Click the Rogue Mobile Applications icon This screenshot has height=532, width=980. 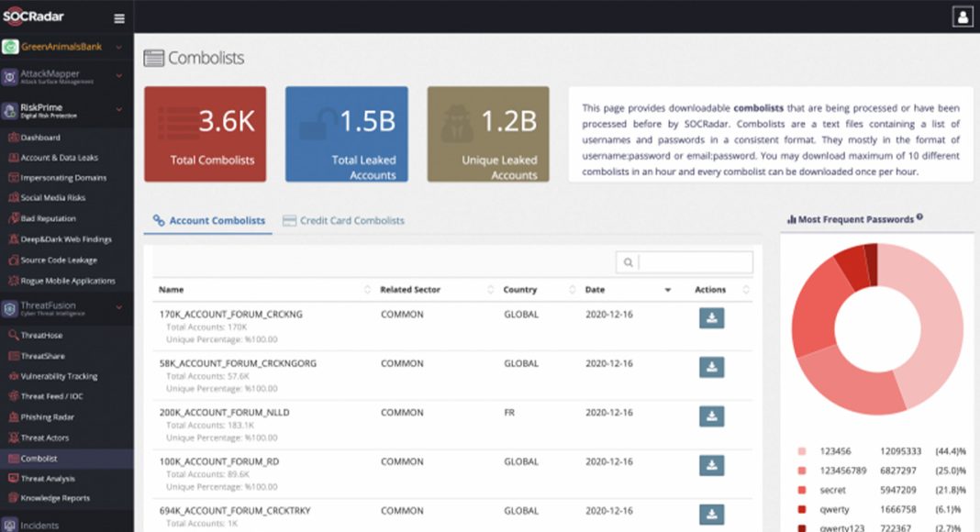(x=13, y=281)
